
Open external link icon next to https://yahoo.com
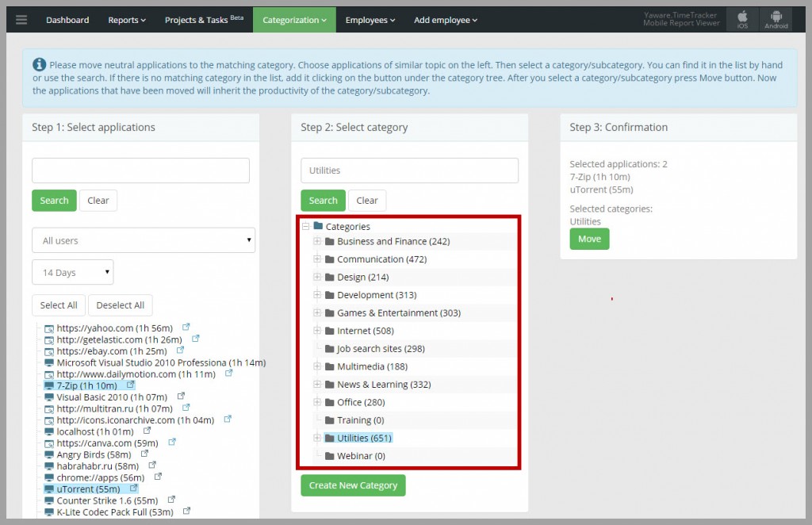click(186, 328)
